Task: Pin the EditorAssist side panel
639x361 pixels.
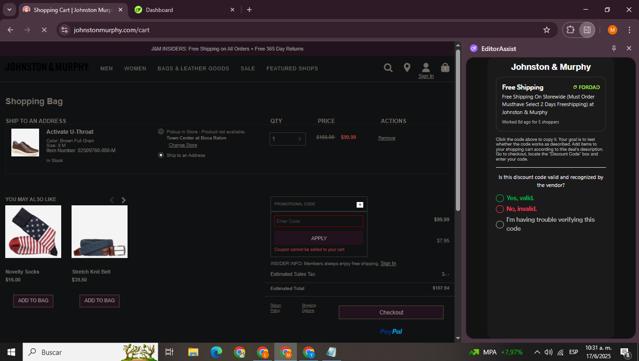Action: click(614, 48)
